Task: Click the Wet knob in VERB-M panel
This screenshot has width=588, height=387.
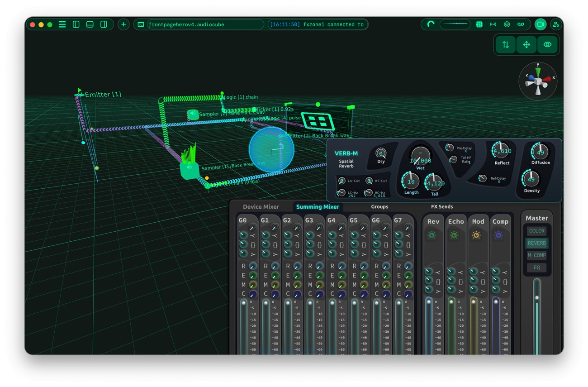Action: (x=421, y=156)
